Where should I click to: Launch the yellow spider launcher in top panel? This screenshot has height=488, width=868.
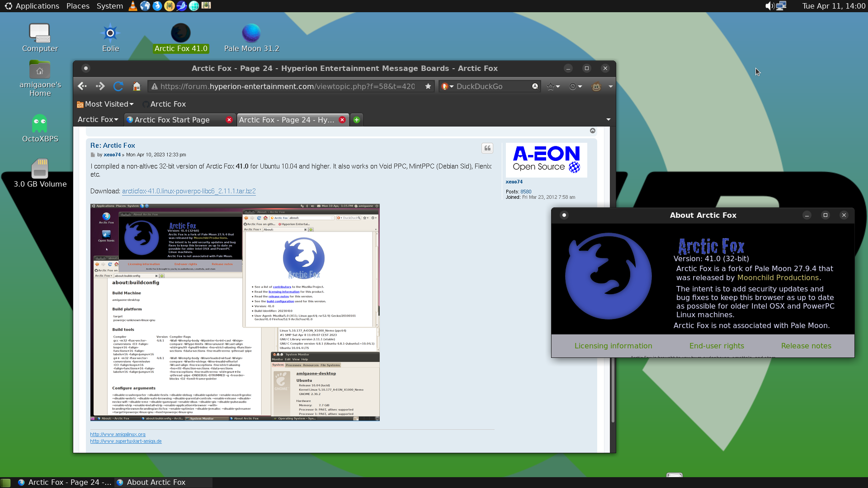coord(170,6)
